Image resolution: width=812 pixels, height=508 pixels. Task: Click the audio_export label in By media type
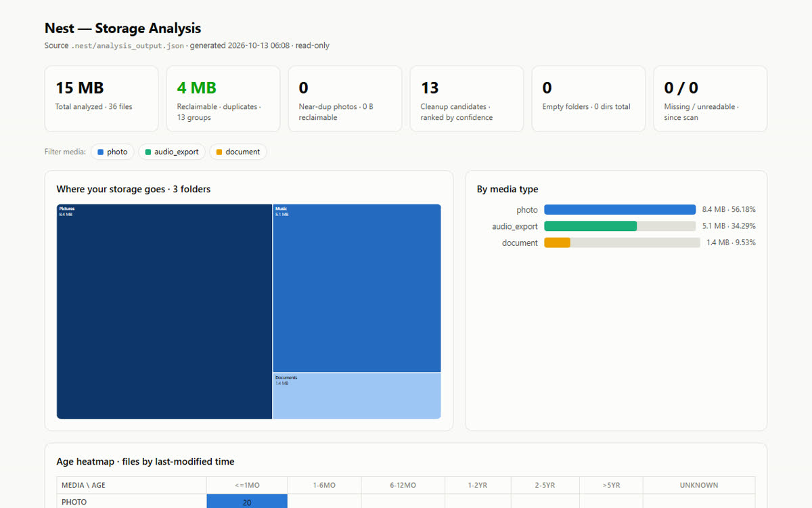[x=515, y=226]
